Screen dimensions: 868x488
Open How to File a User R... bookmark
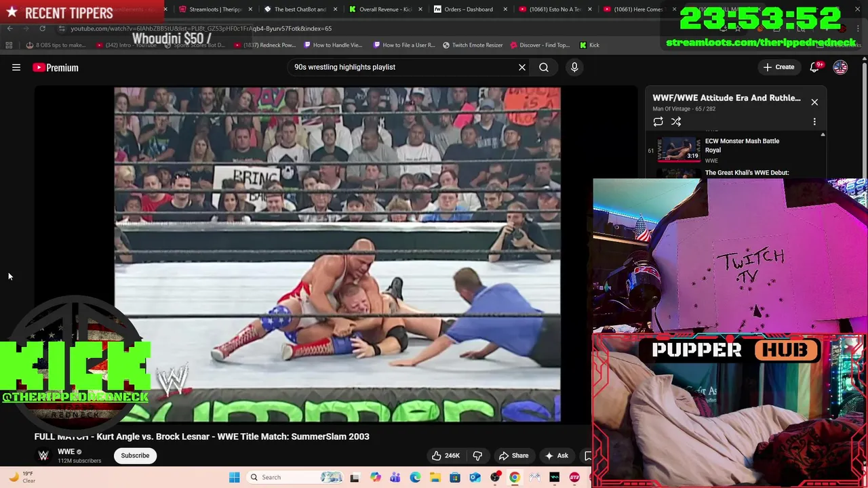click(404, 45)
